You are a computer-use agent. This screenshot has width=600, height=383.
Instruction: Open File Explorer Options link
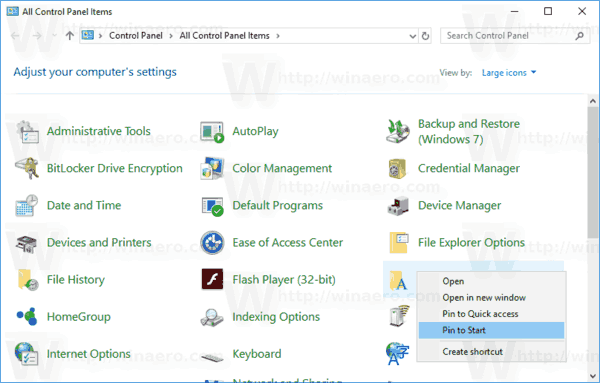(471, 243)
